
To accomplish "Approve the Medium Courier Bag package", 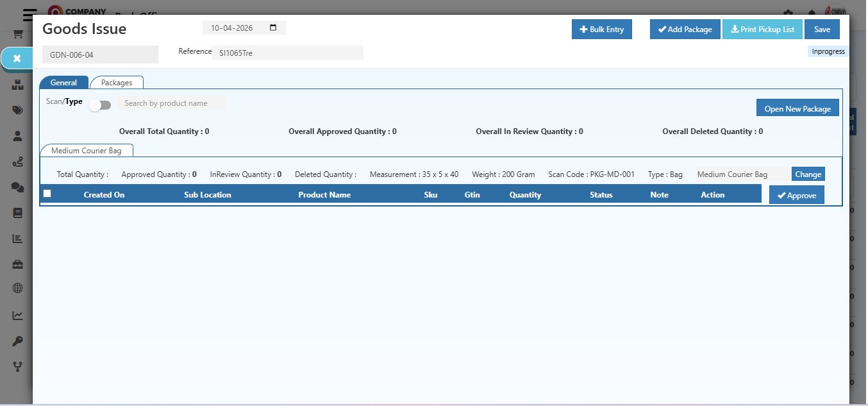I will coord(796,196).
